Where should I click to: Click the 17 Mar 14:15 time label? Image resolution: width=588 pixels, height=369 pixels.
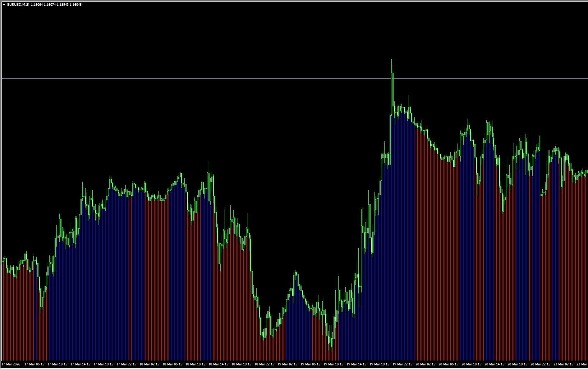(81, 364)
